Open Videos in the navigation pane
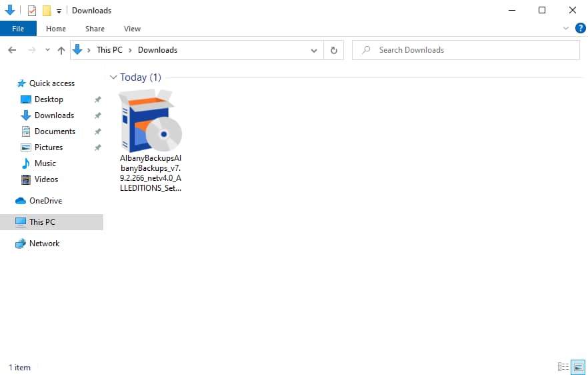Image resolution: width=588 pixels, height=375 pixels. point(46,179)
